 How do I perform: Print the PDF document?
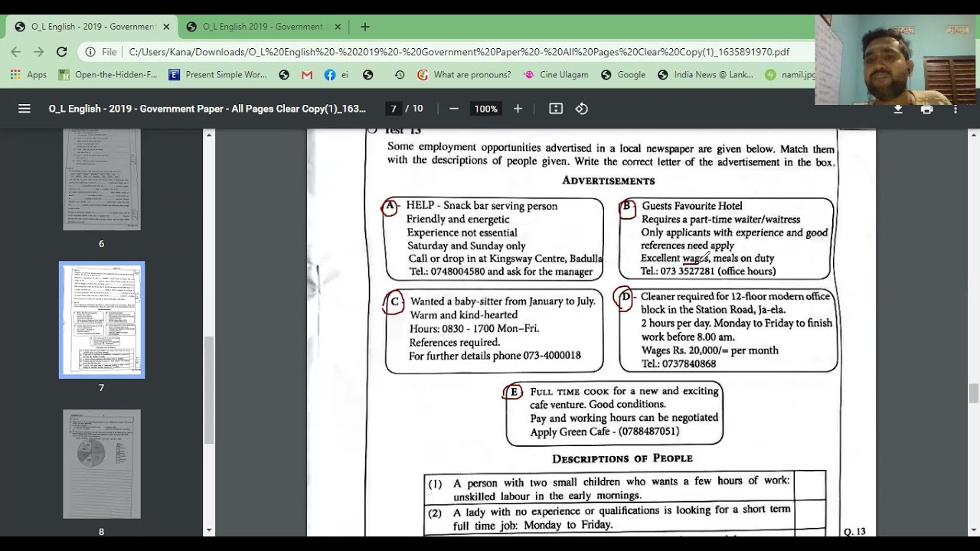(926, 109)
